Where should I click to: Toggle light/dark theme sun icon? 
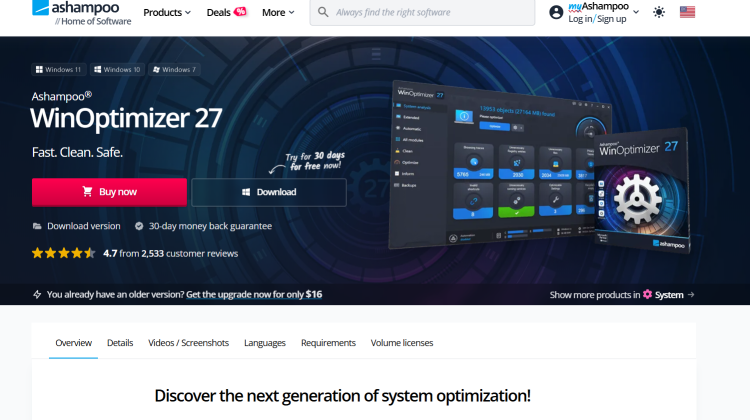pos(659,12)
